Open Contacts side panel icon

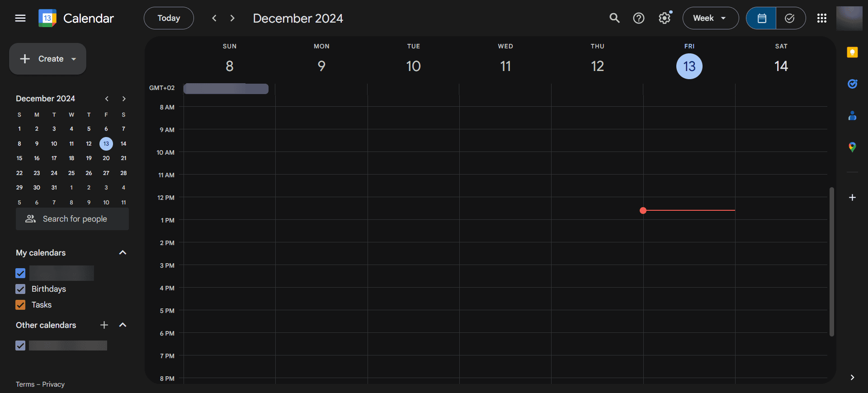pos(852,116)
